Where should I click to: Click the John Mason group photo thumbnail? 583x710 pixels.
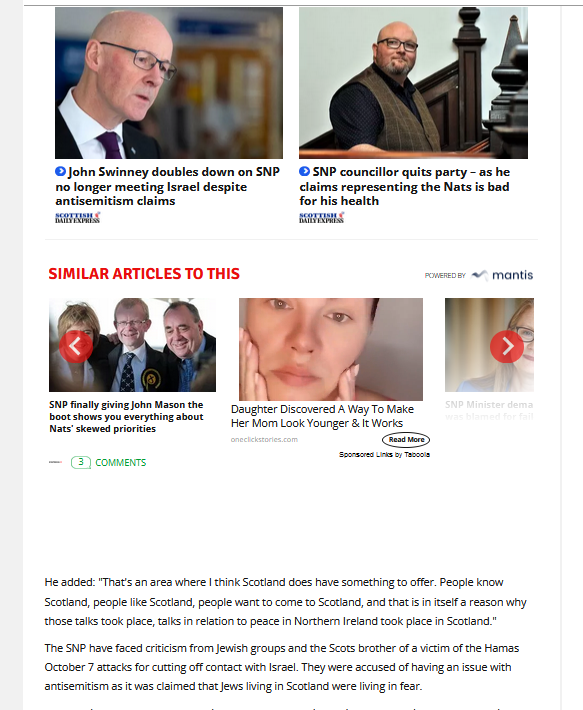(132, 345)
